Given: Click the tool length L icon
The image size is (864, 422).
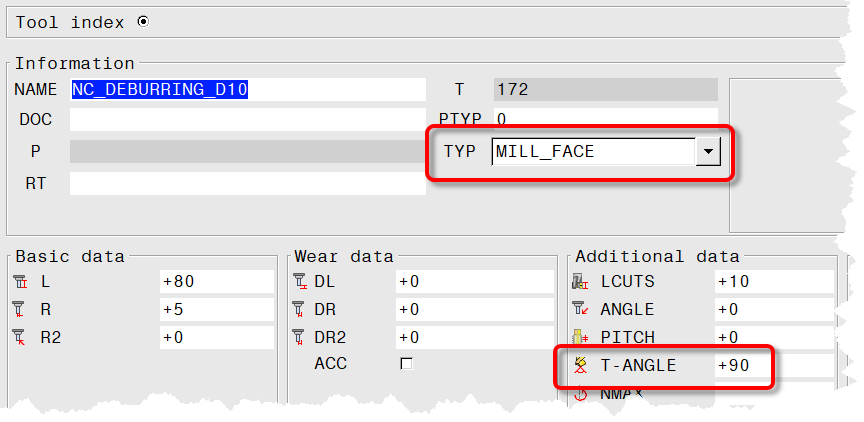Looking at the screenshot, I should coord(23,282).
